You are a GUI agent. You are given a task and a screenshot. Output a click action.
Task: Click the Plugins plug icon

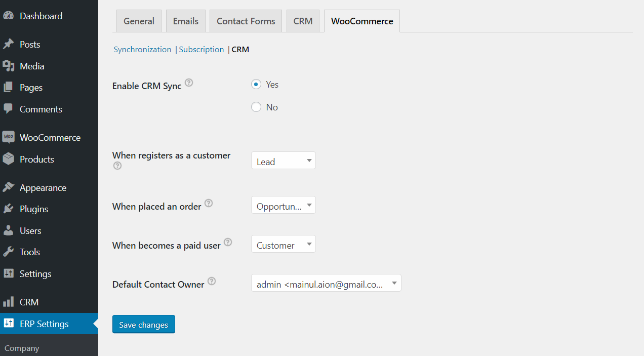tap(8, 209)
